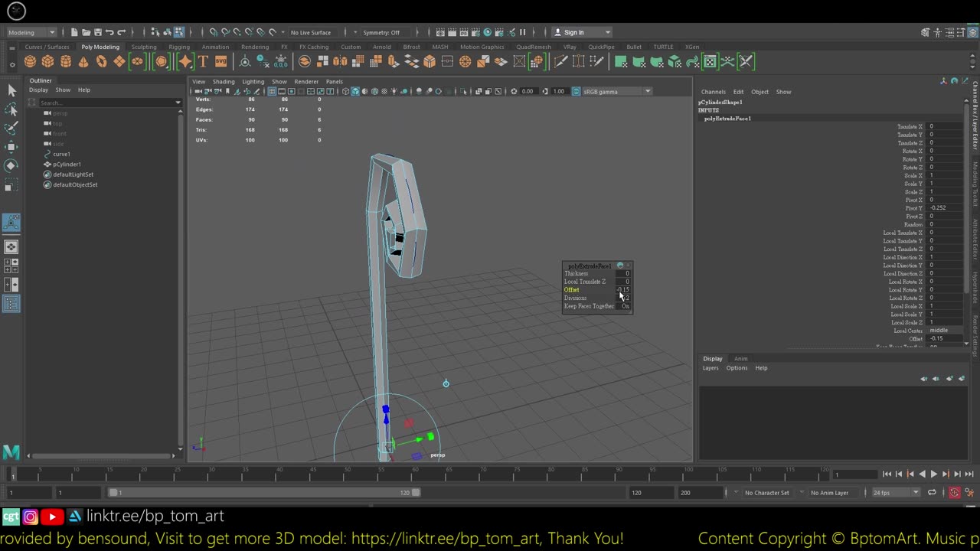Click the viewport gamma 1.00 field
Screen dimensions: 980x551
click(559, 91)
